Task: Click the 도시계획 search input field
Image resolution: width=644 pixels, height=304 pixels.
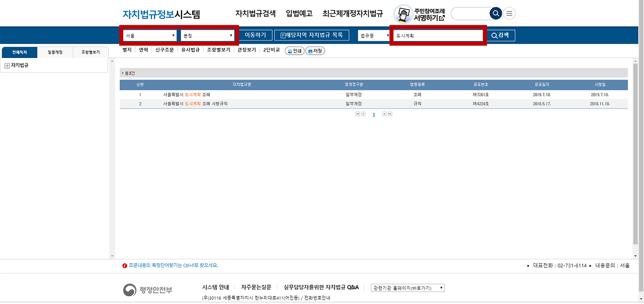Action: point(438,35)
